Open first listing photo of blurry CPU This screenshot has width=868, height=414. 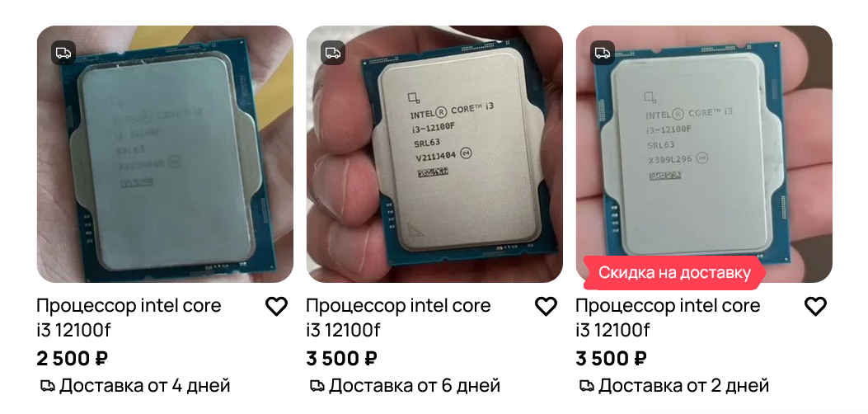point(165,154)
